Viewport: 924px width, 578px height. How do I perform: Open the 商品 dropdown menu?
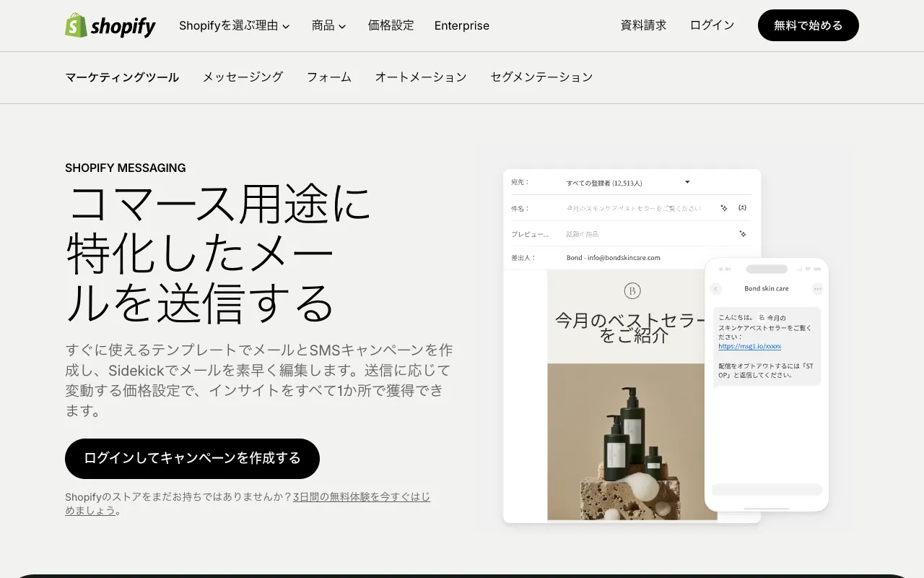coord(329,25)
